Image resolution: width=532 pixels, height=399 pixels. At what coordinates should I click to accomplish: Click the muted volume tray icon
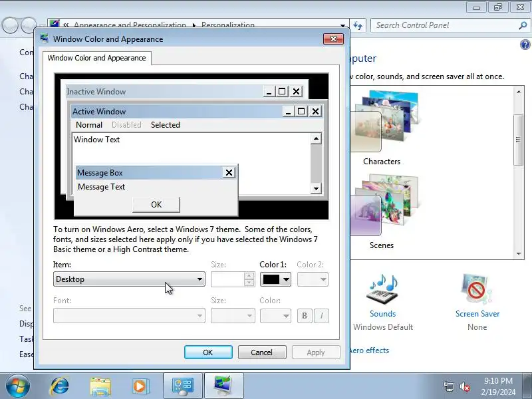pyautogui.click(x=464, y=386)
